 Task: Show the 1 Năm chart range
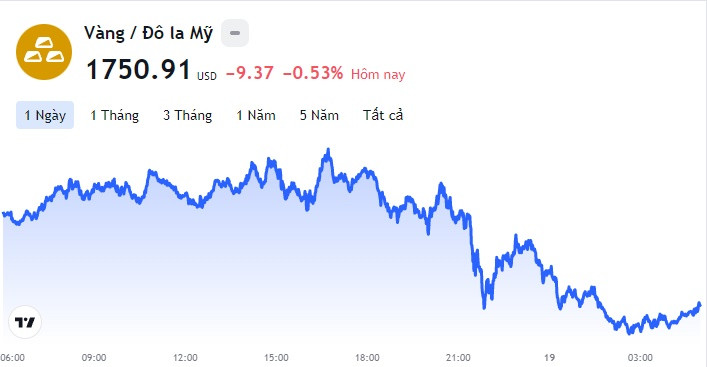(256, 115)
